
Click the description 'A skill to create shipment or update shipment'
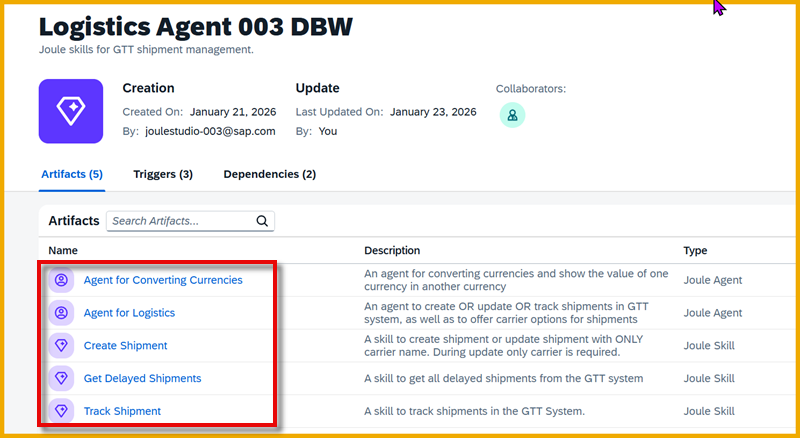tap(504, 346)
